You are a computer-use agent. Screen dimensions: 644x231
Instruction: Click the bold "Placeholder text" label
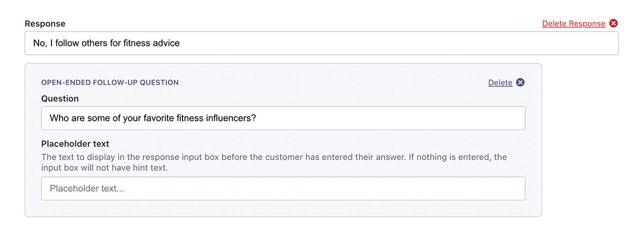click(x=75, y=144)
